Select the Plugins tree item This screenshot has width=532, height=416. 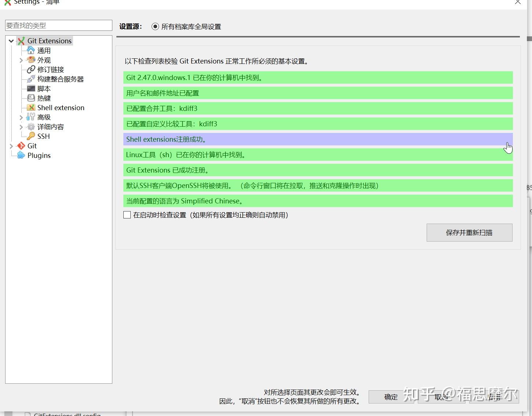[x=39, y=155]
